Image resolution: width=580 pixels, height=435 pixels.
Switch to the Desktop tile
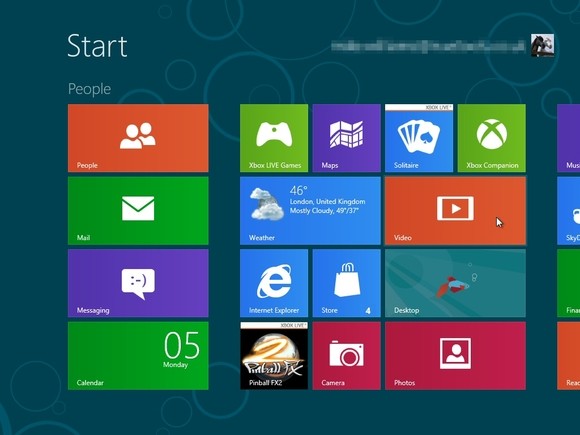coord(455,283)
